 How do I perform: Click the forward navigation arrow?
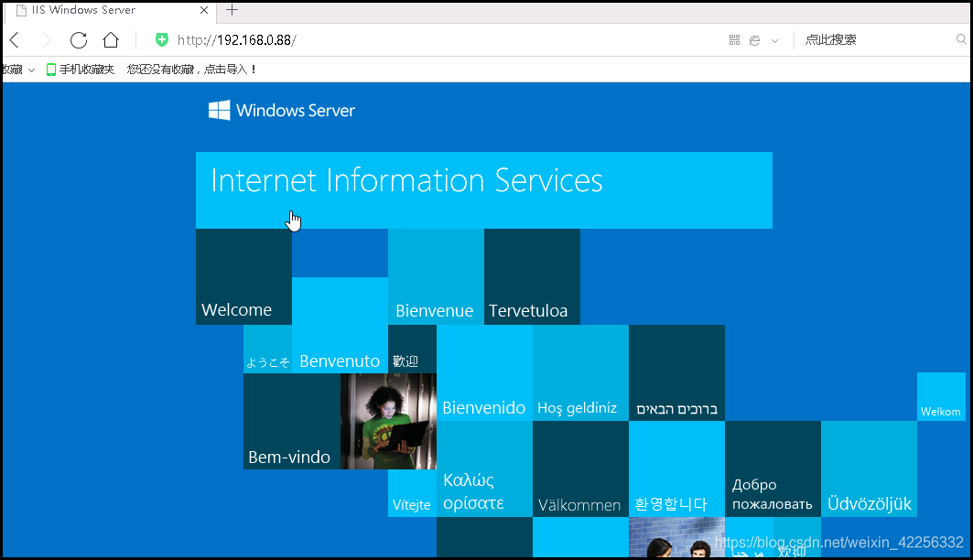[47, 40]
